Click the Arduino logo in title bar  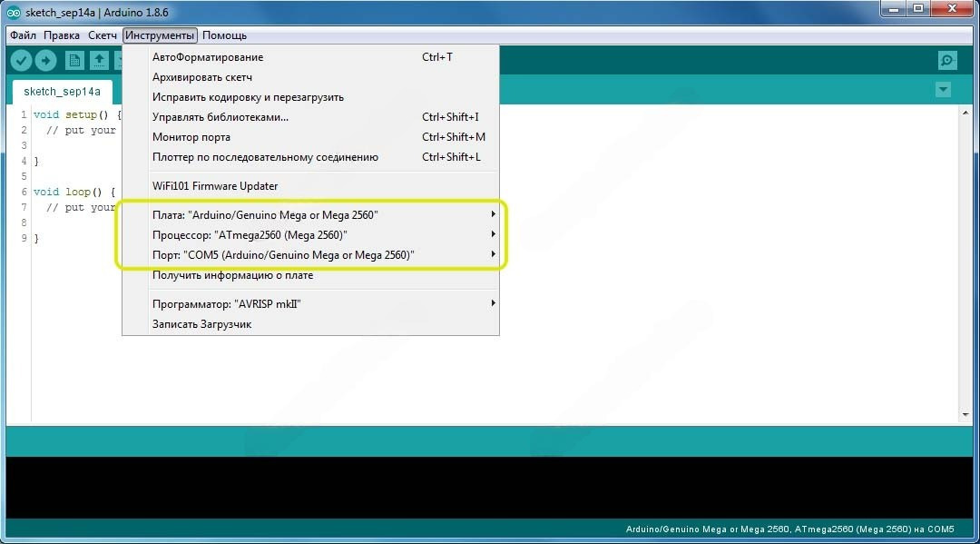pos(14,13)
